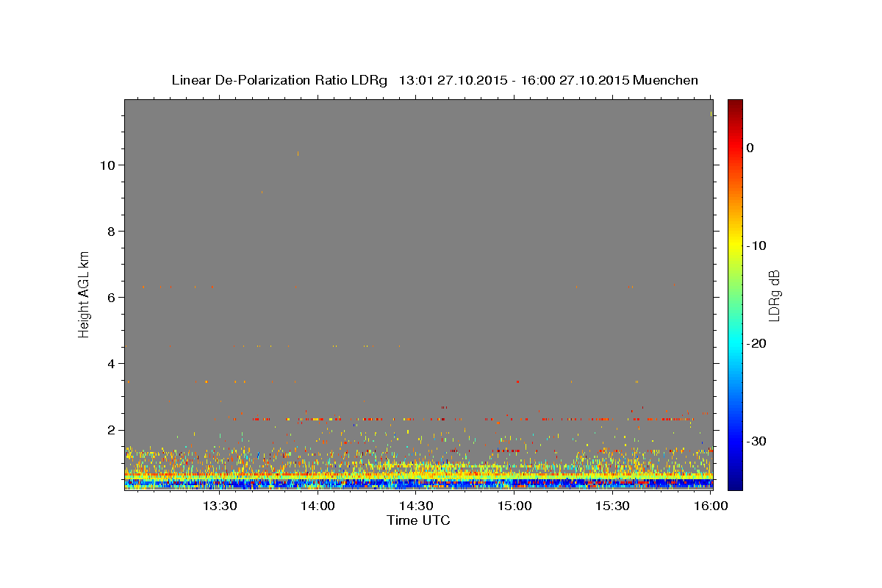
Task: Click the colorbar value '-30'
Action: (757, 441)
